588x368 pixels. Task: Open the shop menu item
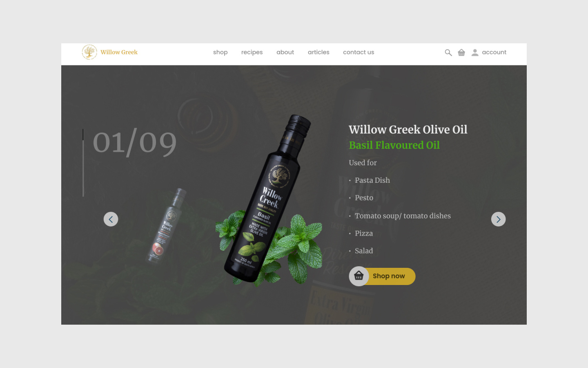pos(220,52)
